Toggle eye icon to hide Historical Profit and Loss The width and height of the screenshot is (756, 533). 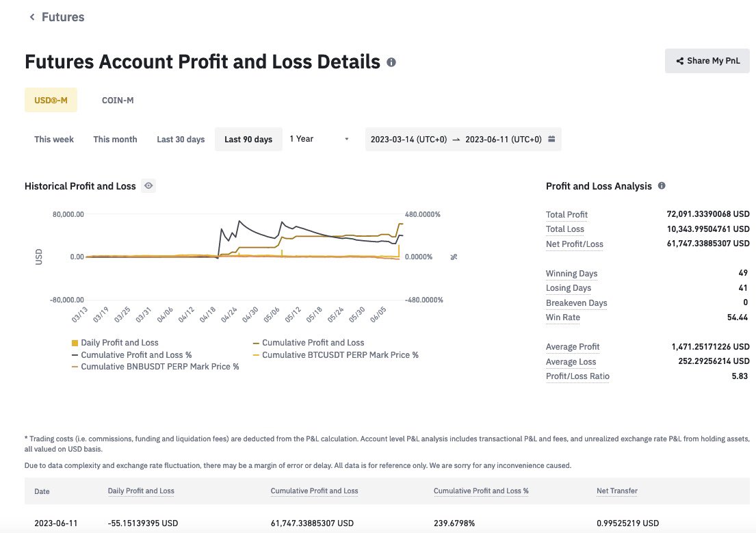[x=148, y=185]
